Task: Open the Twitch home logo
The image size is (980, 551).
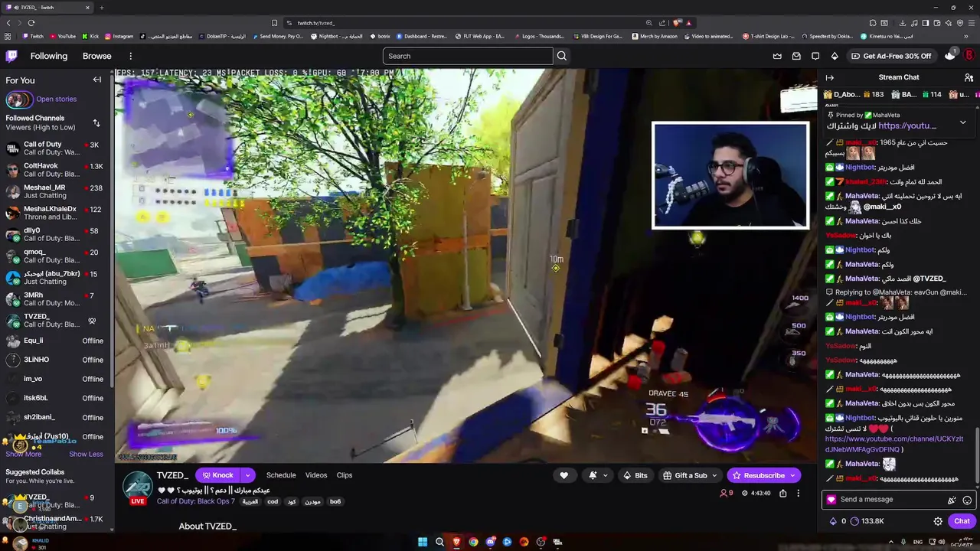Action: (x=11, y=56)
